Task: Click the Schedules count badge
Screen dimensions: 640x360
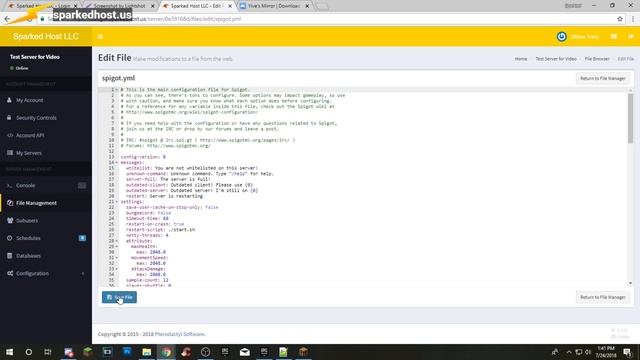Action: (82, 238)
